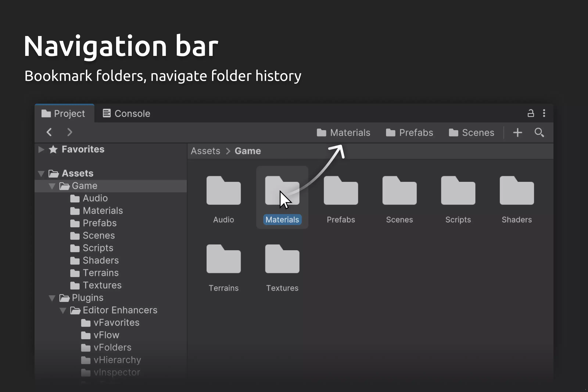588x392 pixels.
Task: Go forward in folder history
Action: click(x=70, y=132)
